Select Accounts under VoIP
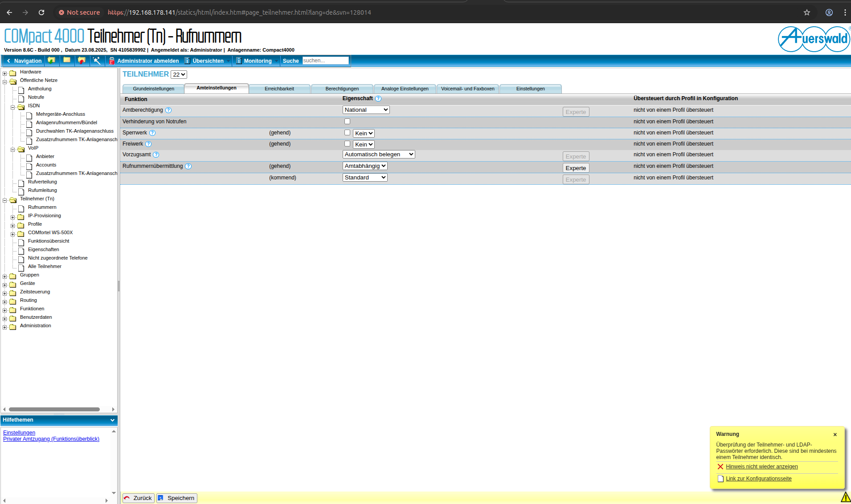The height and width of the screenshot is (504, 851). coord(46,165)
